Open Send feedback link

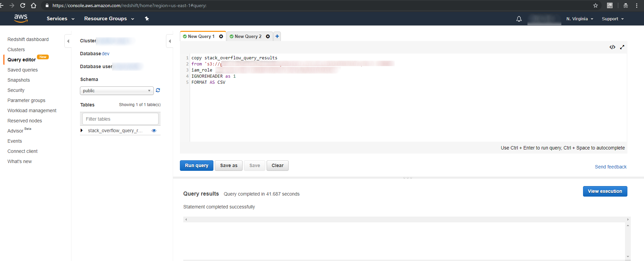click(x=610, y=167)
